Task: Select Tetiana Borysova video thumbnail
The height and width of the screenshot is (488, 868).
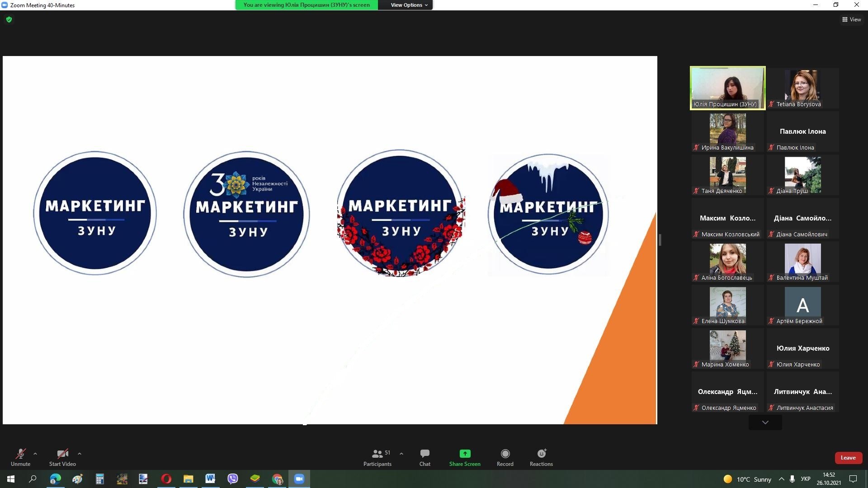Action: tap(802, 88)
